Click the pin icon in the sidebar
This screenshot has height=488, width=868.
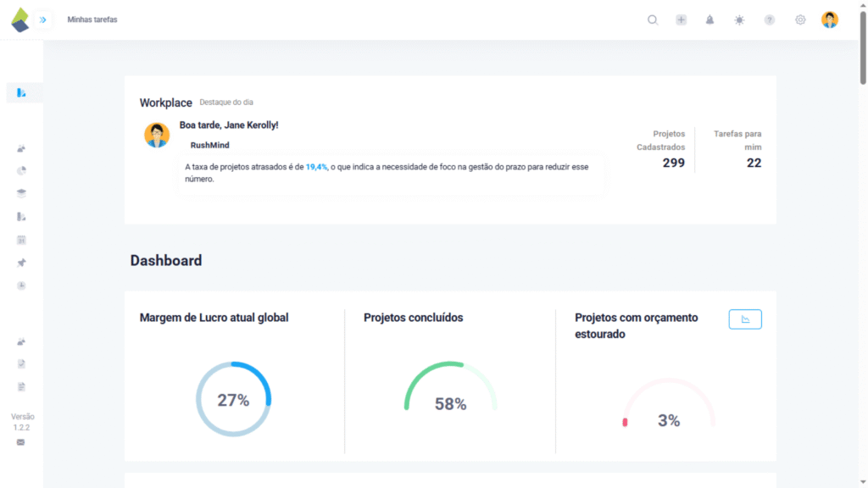(x=21, y=263)
